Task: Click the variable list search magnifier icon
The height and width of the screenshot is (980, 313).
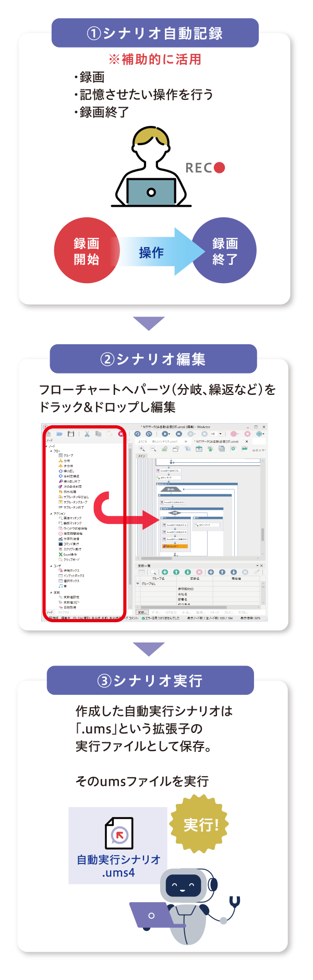Action: coord(153,572)
